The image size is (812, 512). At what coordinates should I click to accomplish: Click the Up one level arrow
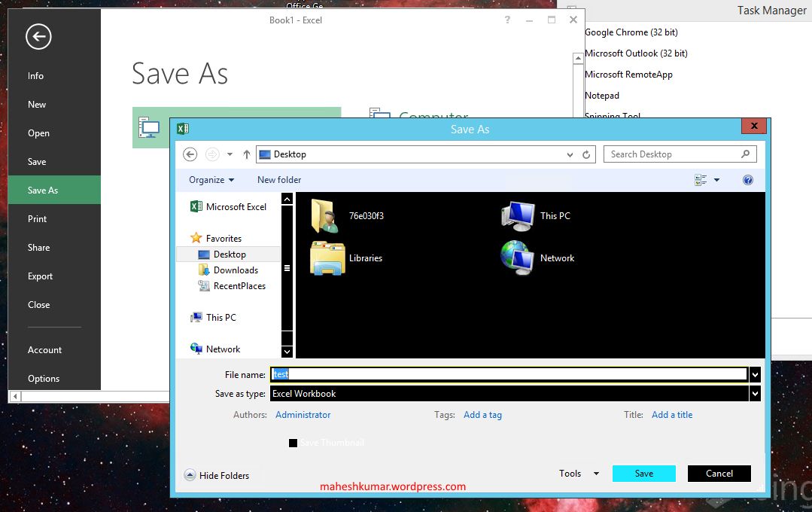click(x=247, y=154)
